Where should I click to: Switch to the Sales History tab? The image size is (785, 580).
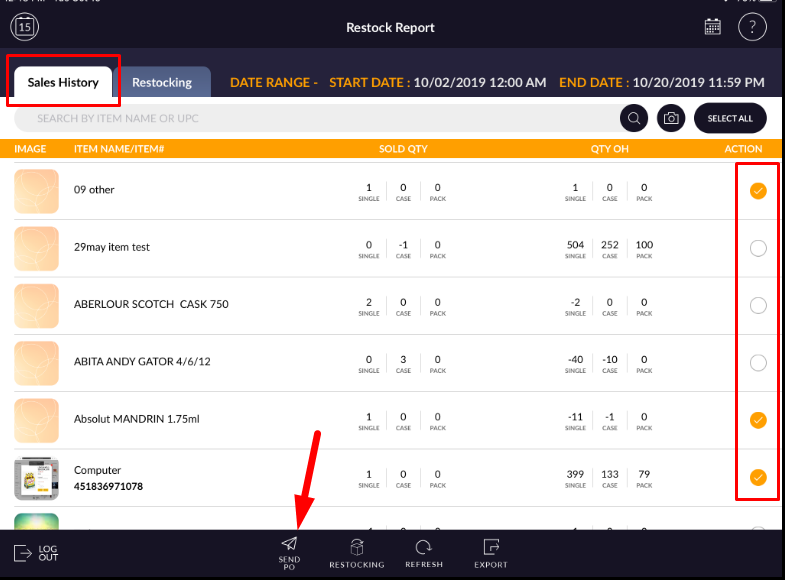63,82
